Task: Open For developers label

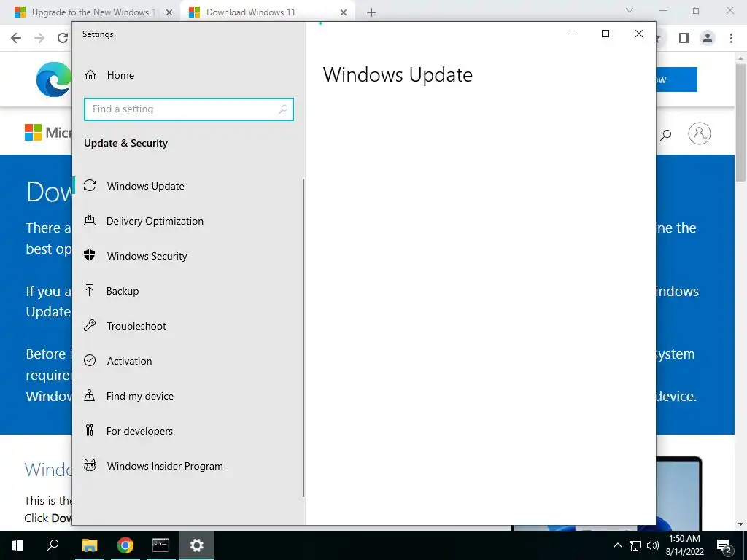Action: click(139, 431)
